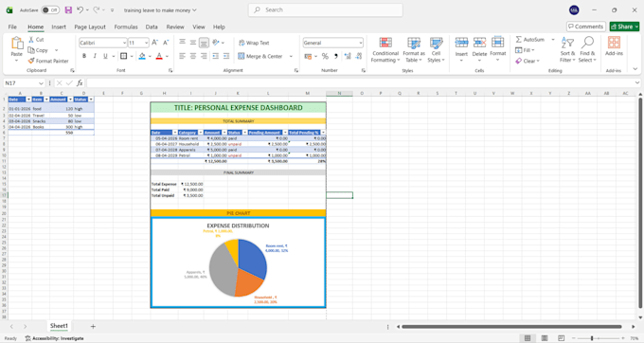Apply font color with the red A
The image size is (644, 343).
[x=159, y=56]
